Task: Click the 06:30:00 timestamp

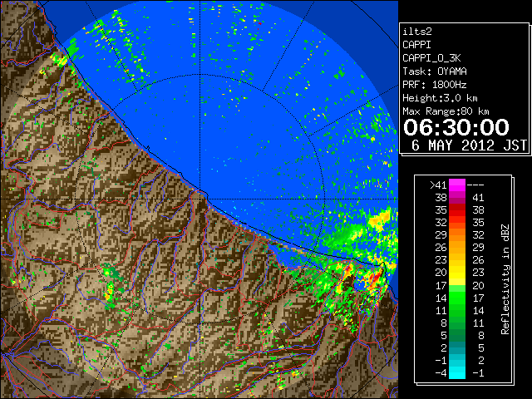Action: click(x=456, y=127)
